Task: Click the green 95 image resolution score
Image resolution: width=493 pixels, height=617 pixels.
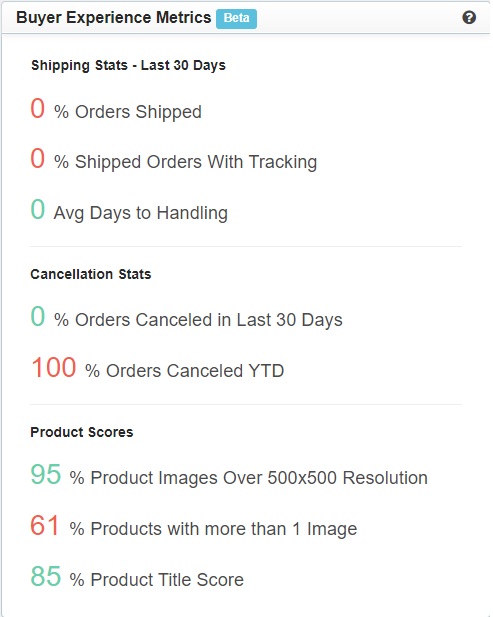Action: pyautogui.click(x=46, y=475)
